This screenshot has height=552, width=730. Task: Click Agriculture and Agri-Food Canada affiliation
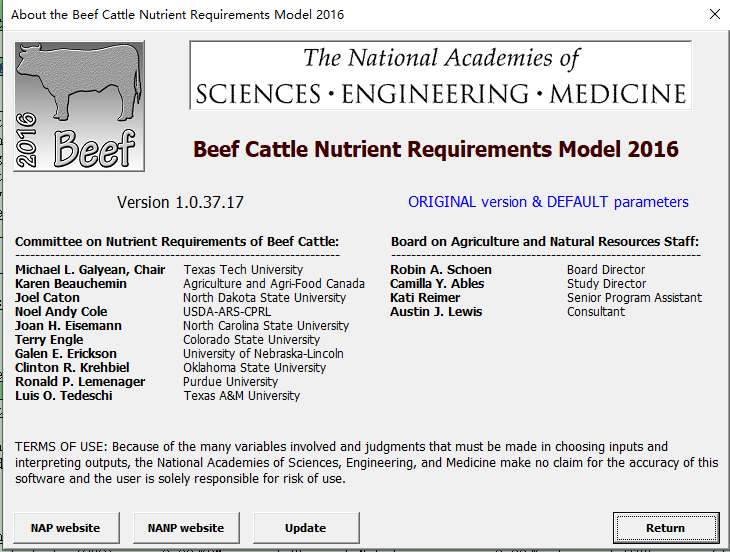(274, 284)
